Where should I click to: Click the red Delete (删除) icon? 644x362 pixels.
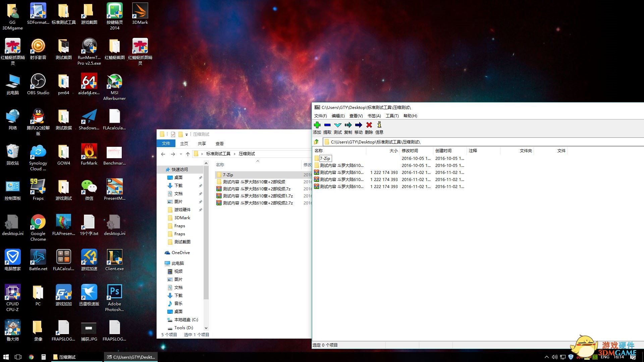pyautogui.click(x=369, y=125)
